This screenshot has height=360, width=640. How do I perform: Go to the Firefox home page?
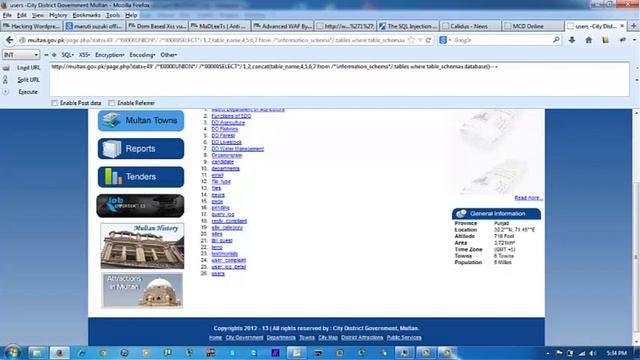589,40
